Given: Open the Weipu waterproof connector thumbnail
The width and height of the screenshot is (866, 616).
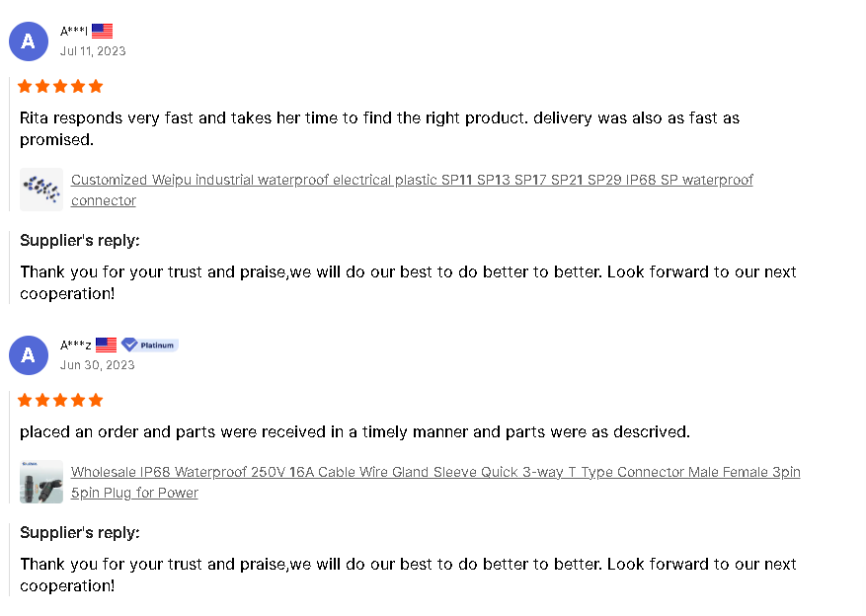Looking at the screenshot, I should [41, 190].
